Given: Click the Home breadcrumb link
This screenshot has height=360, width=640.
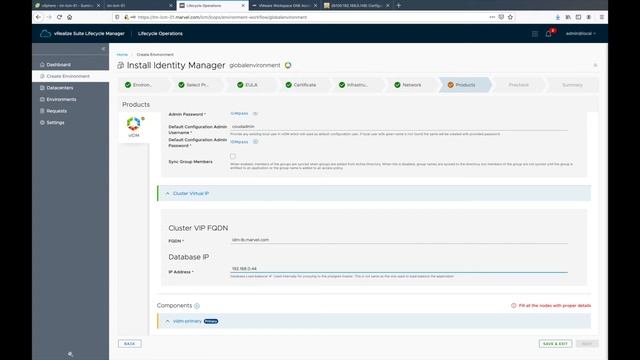Looking at the screenshot, I should pyautogui.click(x=122, y=54).
